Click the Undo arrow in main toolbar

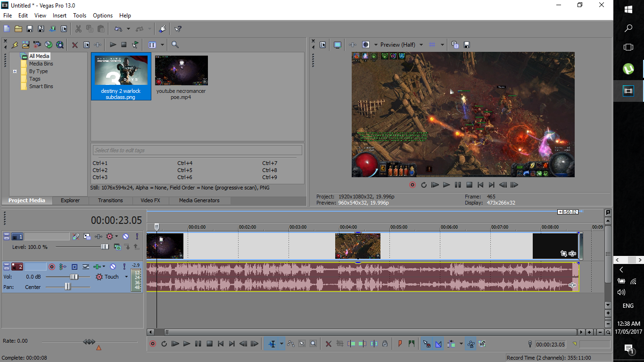click(118, 29)
